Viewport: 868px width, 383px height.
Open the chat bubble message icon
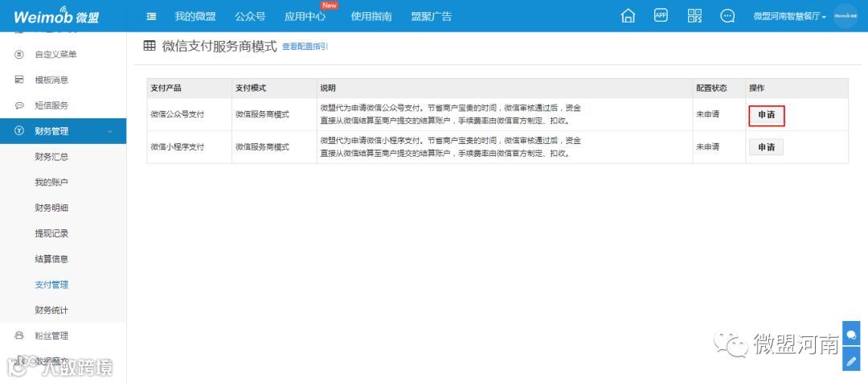click(727, 16)
